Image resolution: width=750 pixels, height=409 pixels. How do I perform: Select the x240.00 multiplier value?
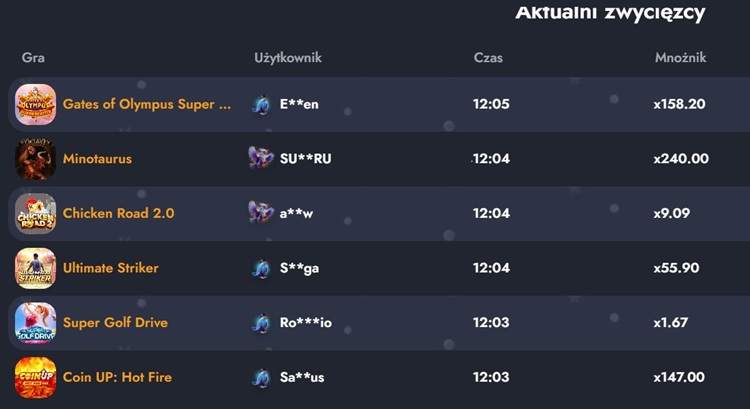[680, 159]
